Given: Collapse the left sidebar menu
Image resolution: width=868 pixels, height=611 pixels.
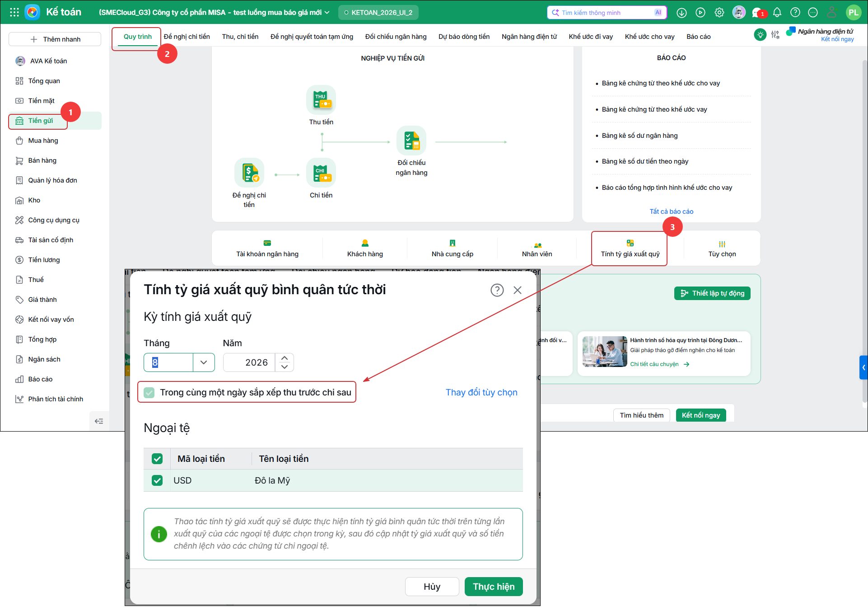Looking at the screenshot, I should click(99, 421).
